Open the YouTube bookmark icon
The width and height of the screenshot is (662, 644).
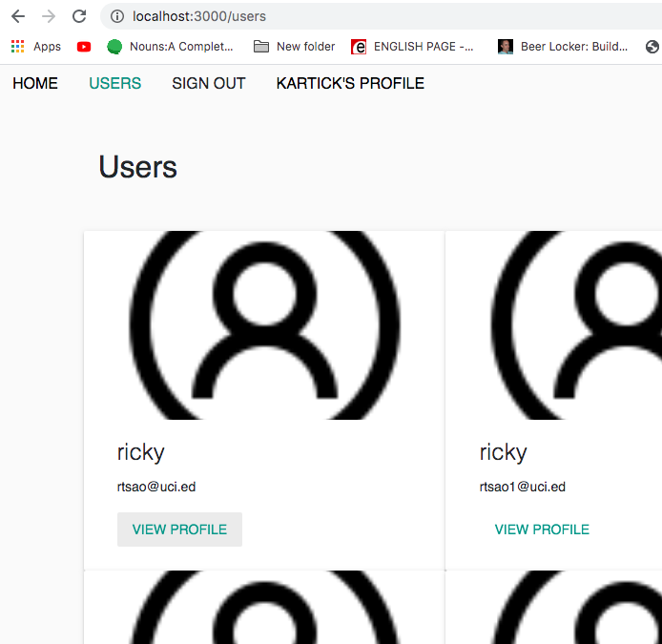(x=84, y=47)
